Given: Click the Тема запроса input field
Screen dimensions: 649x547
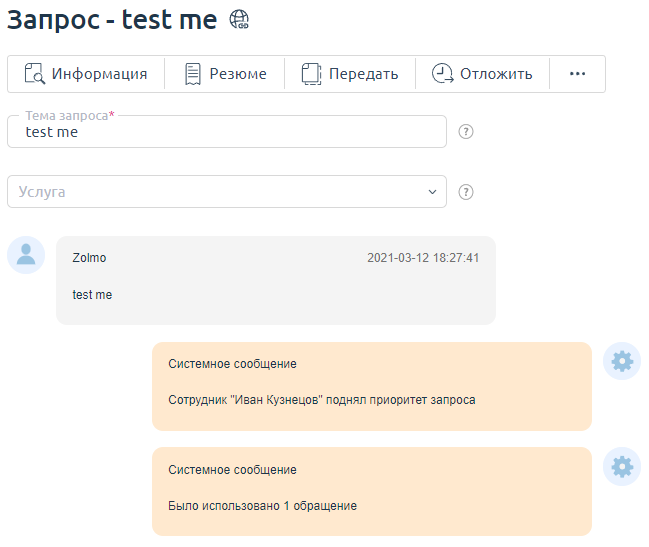Looking at the screenshot, I should pos(226,132).
